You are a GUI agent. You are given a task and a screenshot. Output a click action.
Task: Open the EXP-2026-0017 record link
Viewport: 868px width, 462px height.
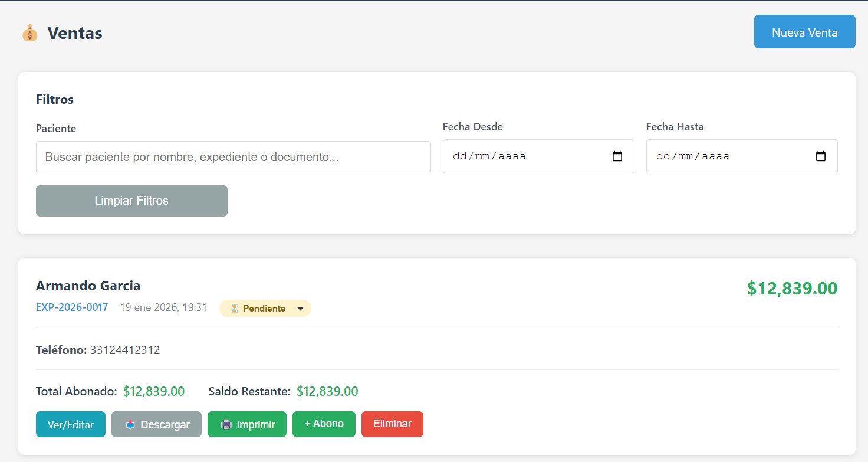(72, 307)
